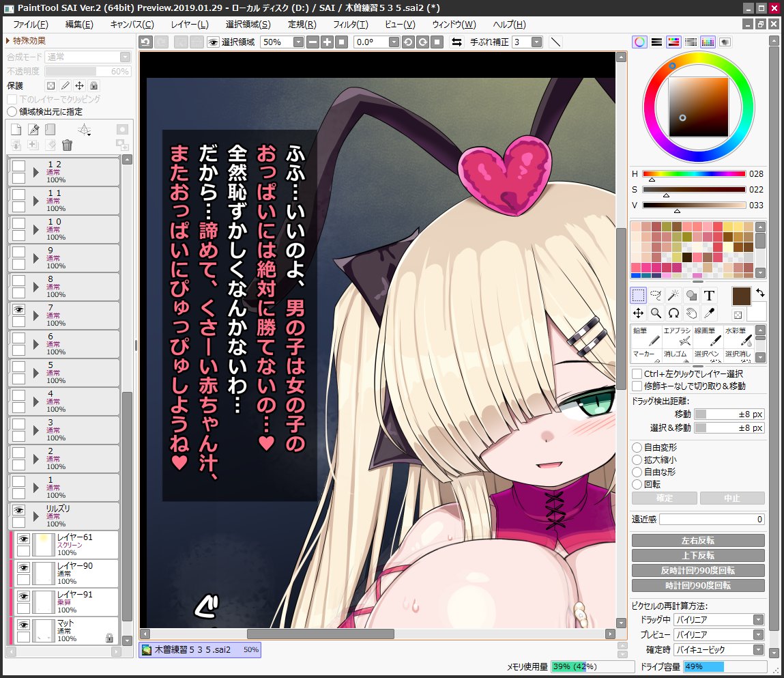Select the Move tool
Viewport: 784px width, 678px height.
pos(638,313)
